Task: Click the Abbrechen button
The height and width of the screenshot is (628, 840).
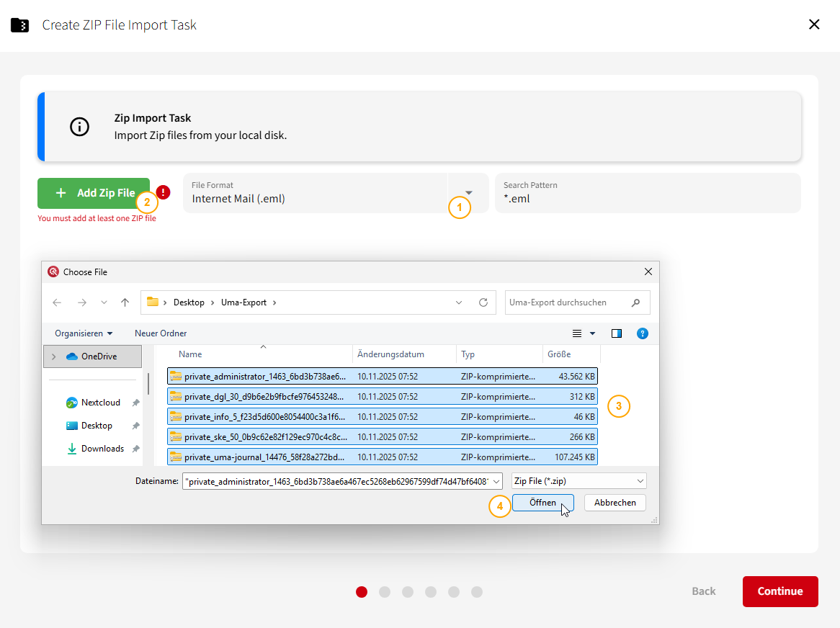Action: 615,503
